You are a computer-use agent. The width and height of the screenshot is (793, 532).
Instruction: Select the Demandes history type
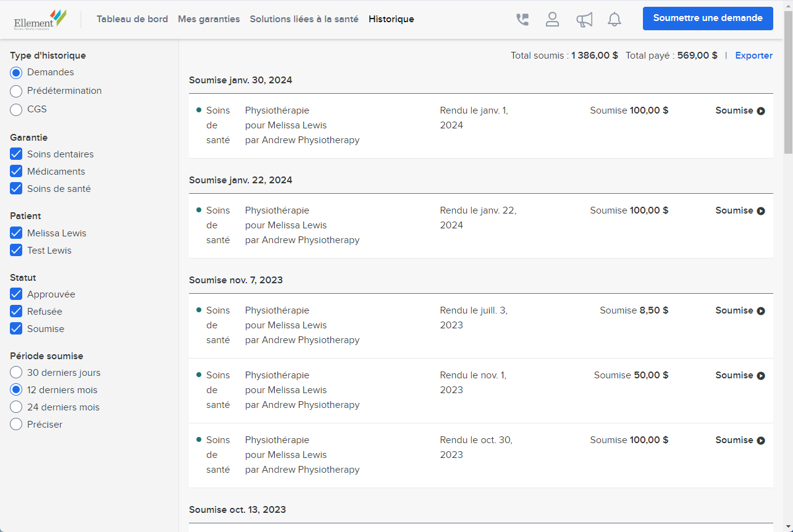[x=16, y=73]
